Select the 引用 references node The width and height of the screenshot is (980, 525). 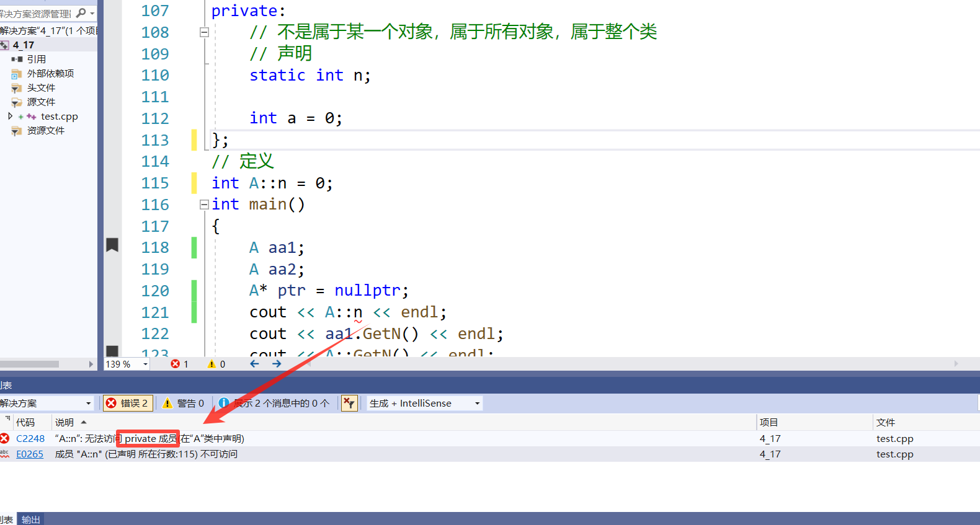[37, 59]
